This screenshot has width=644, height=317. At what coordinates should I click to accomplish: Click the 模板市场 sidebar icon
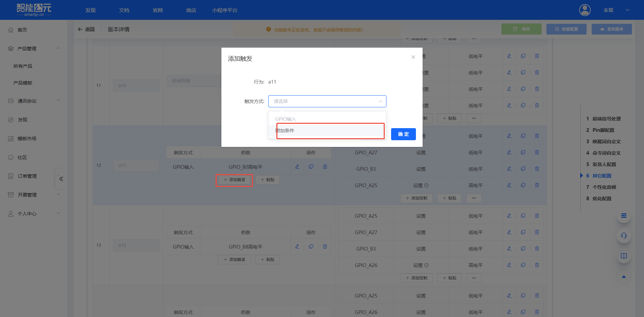pos(10,138)
